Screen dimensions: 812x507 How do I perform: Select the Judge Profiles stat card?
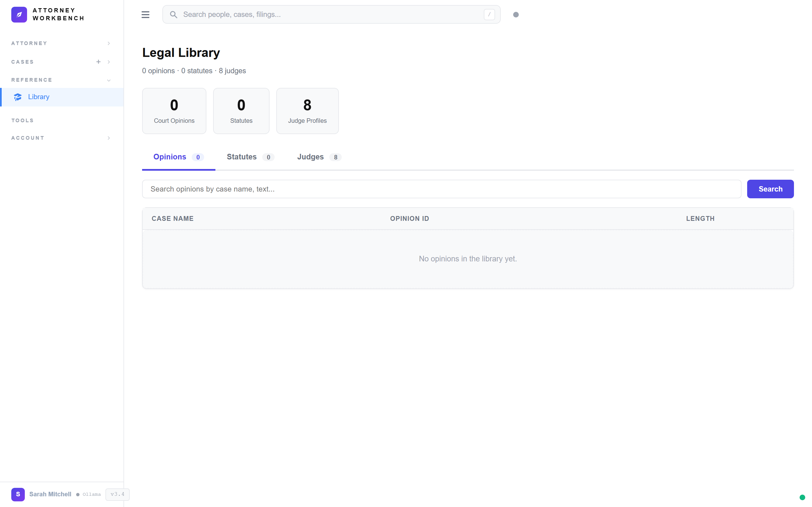307,111
